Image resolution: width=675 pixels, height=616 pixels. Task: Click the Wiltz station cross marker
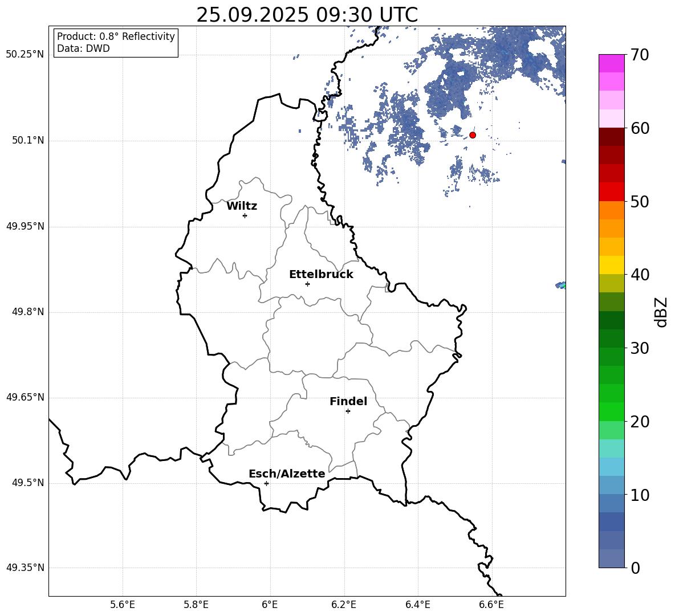tap(245, 215)
